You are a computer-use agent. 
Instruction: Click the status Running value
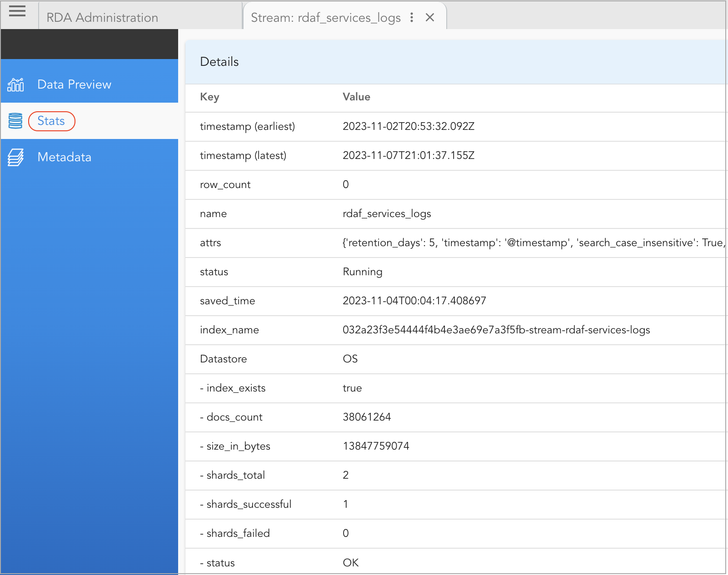tap(362, 272)
